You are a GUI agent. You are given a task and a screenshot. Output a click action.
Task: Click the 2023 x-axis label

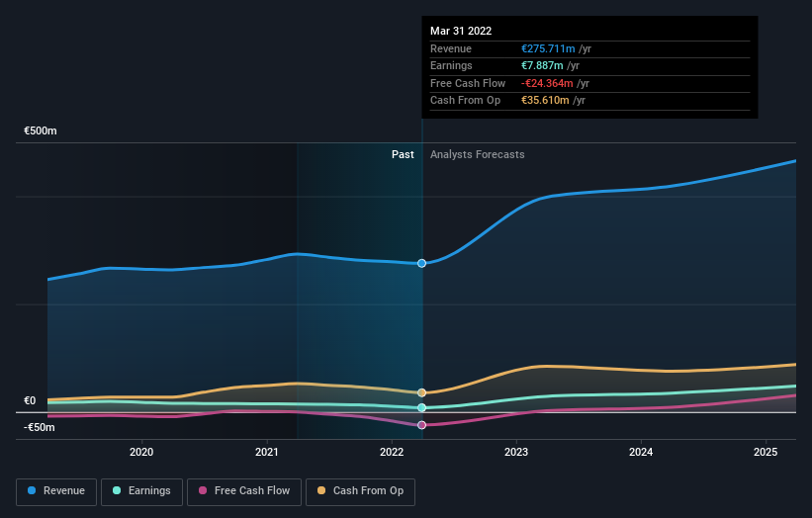point(516,453)
